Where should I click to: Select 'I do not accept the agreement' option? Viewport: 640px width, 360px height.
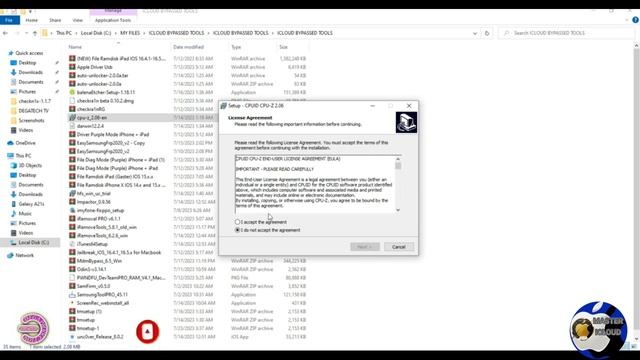pos(237,230)
